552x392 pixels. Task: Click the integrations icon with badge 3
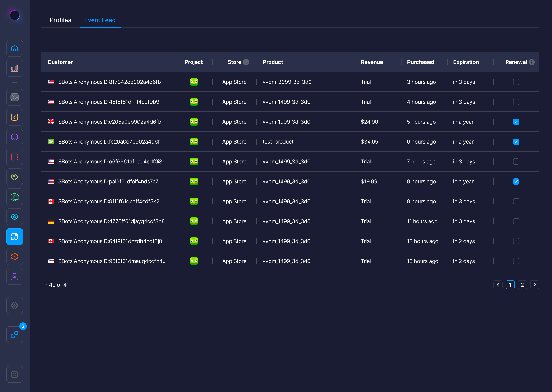[x=15, y=335]
